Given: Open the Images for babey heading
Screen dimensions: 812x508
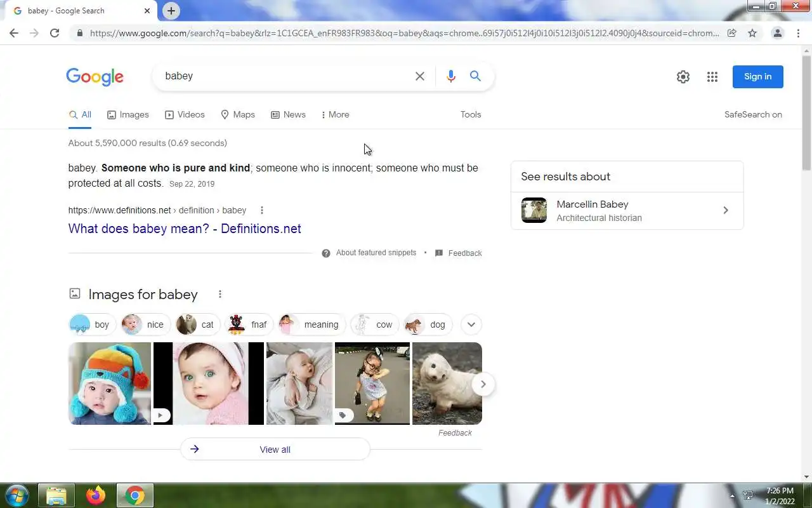Looking at the screenshot, I should [143, 295].
